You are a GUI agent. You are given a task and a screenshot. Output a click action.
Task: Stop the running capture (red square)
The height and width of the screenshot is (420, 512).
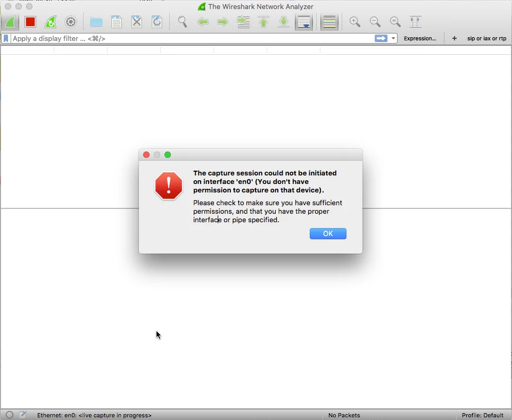tap(30, 22)
